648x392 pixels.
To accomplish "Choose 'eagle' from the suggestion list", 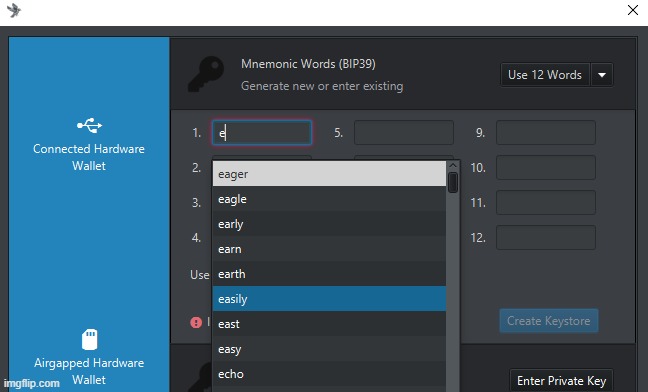I will [x=329, y=199].
